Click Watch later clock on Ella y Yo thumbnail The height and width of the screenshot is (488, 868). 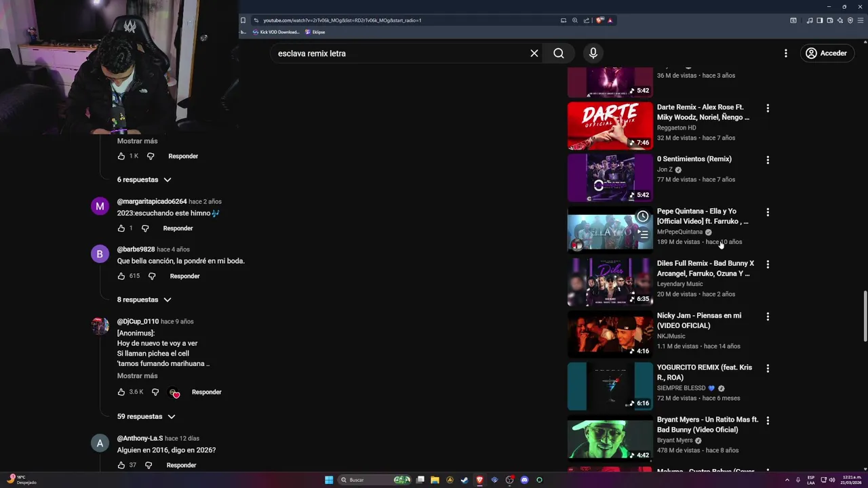coord(642,216)
